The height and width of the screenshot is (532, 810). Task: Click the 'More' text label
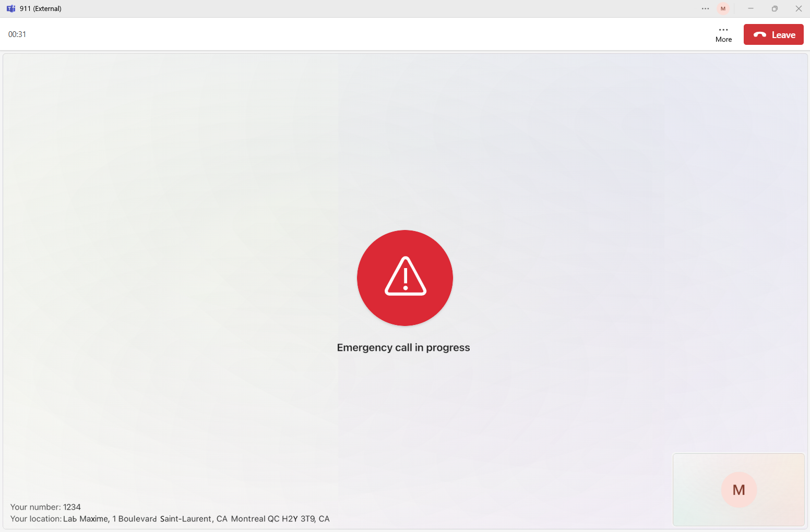(723, 40)
